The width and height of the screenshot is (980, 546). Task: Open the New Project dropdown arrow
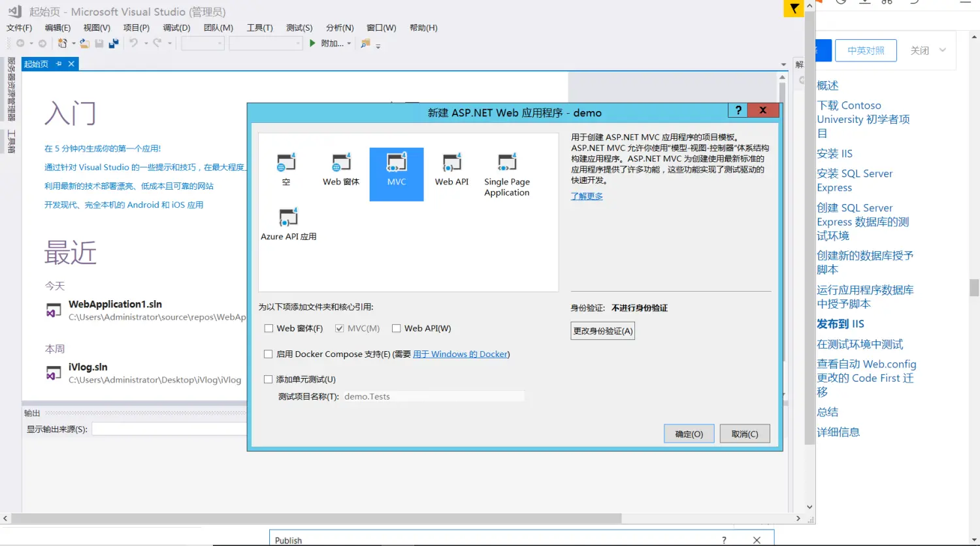pos(73,44)
